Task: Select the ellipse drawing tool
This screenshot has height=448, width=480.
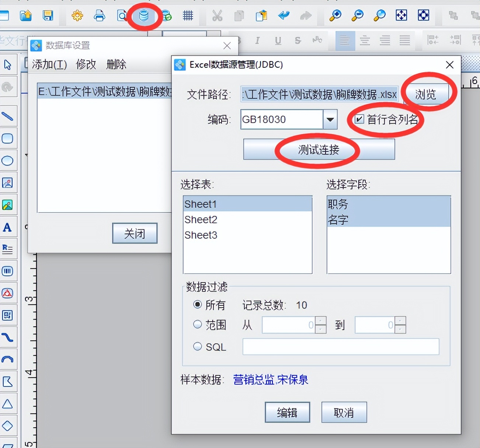Action: pyautogui.click(x=8, y=161)
